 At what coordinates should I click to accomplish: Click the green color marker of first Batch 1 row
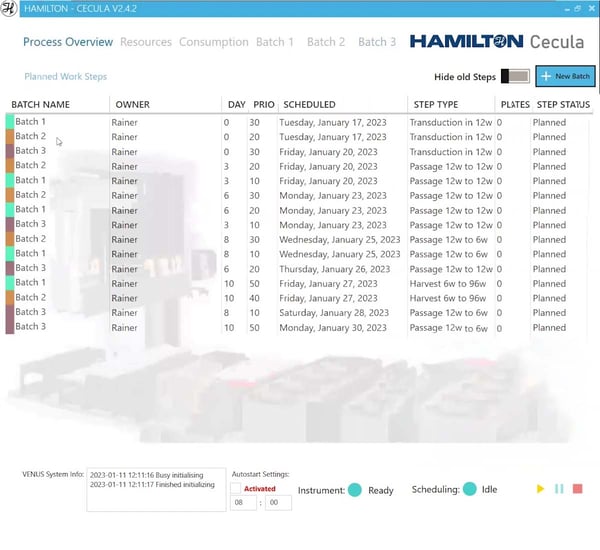coord(9,122)
